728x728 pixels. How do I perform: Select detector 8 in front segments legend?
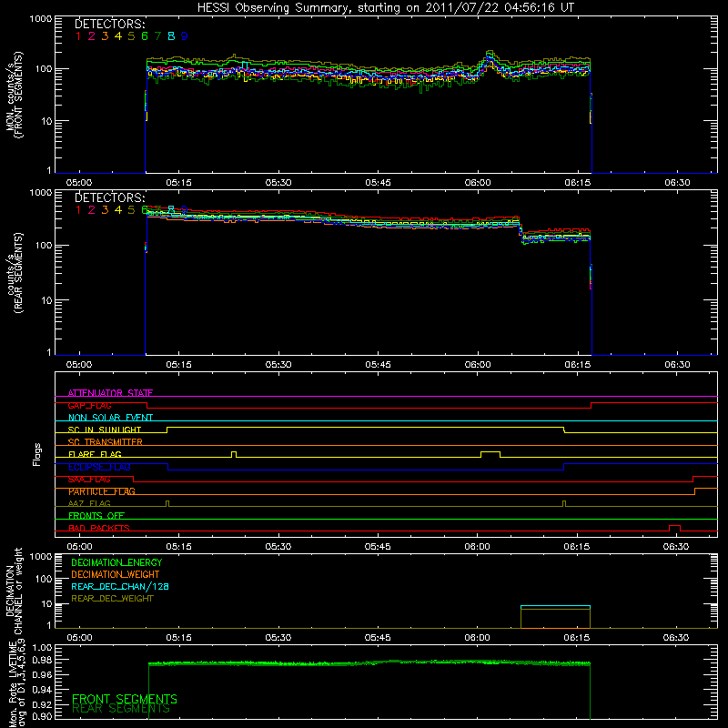[171, 36]
